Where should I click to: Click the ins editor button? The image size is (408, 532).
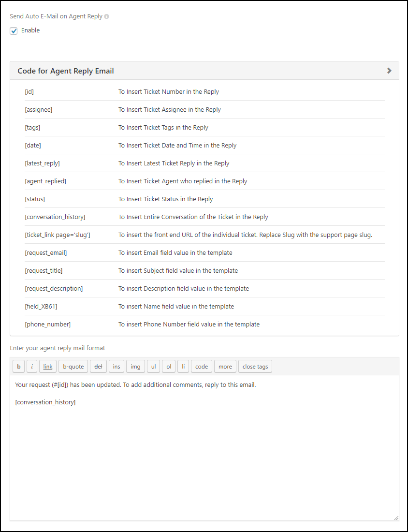pos(117,367)
